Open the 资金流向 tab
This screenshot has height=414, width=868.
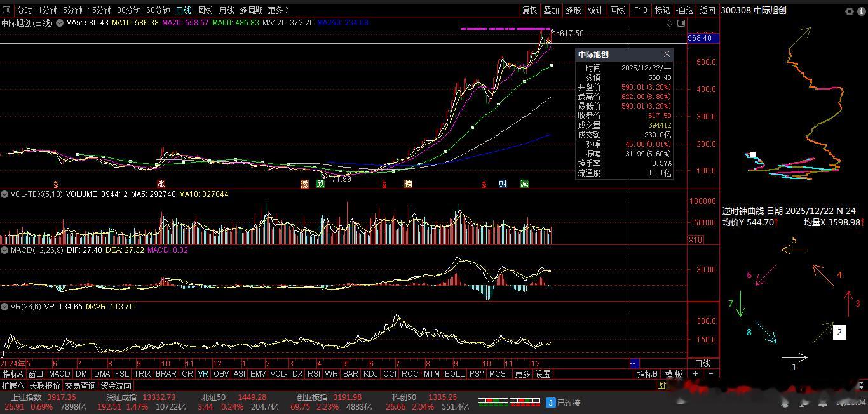(x=116, y=385)
